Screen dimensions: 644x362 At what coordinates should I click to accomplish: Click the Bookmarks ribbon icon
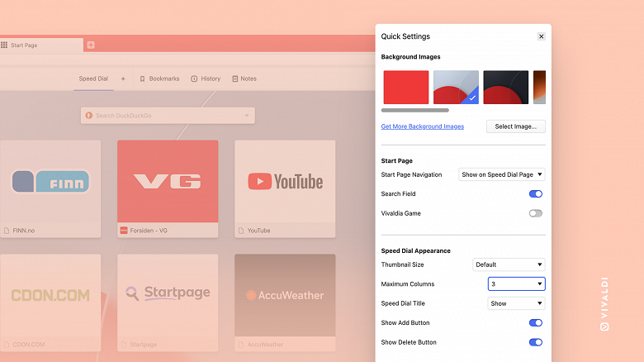(142, 79)
